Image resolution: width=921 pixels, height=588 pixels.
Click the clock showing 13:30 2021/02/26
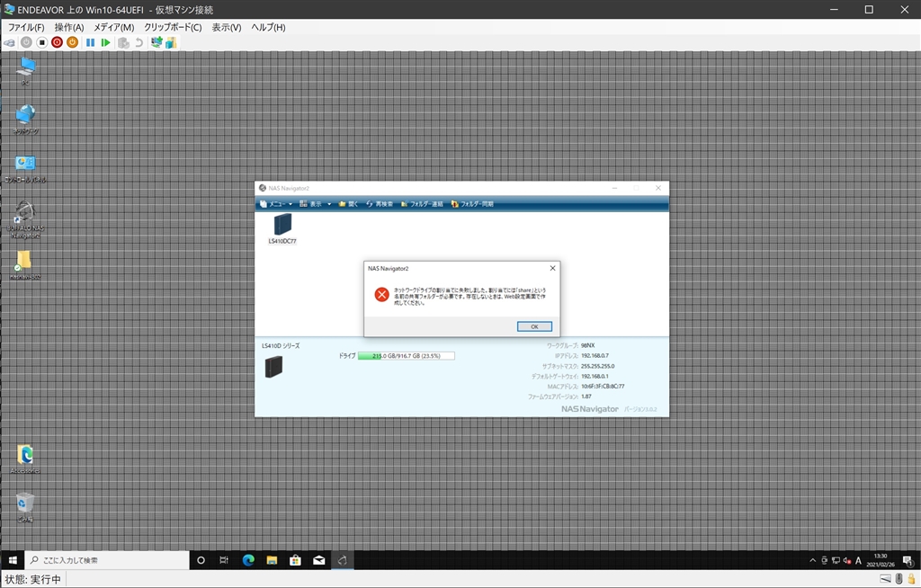[880, 560]
